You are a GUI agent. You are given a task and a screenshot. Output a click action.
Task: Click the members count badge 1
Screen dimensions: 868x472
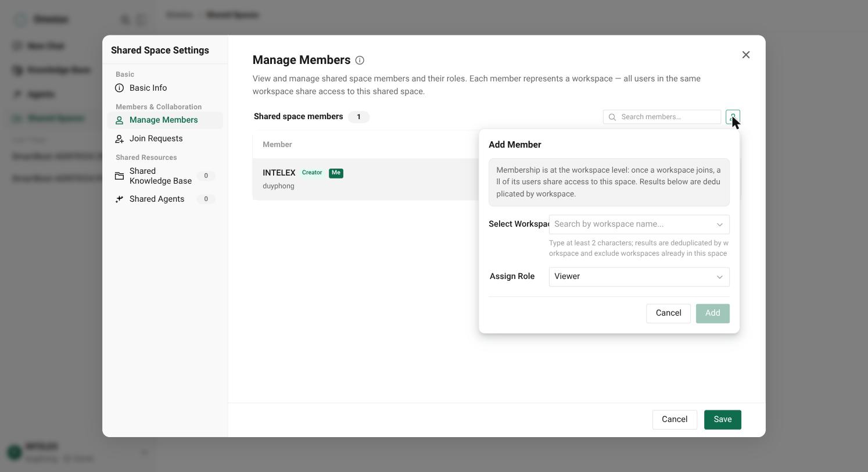point(358,117)
